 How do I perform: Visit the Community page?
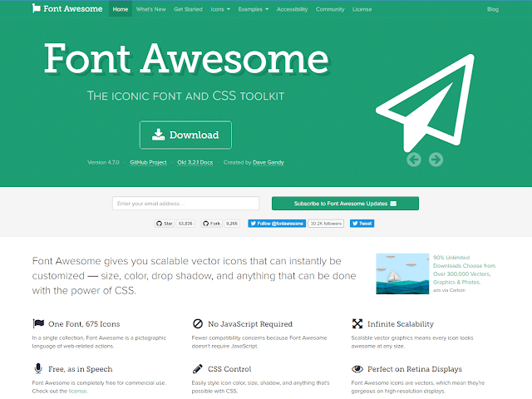tap(330, 9)
